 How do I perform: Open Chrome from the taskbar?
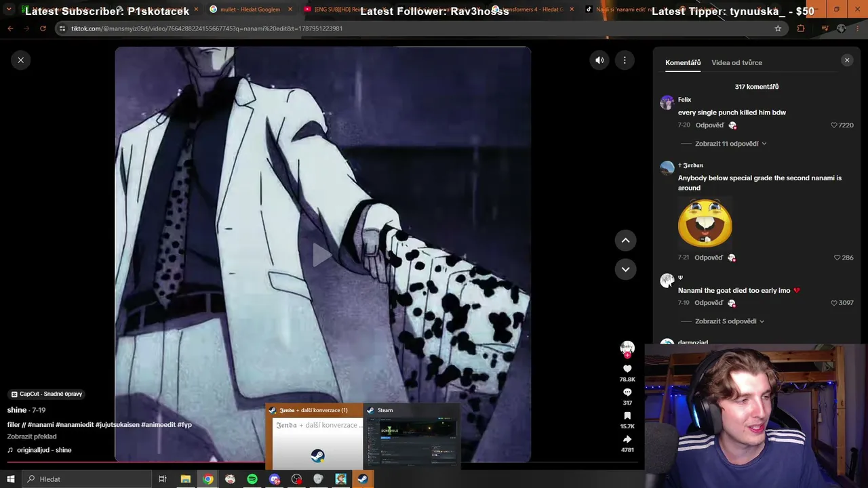pyautogui.click(x=208, y=479)
